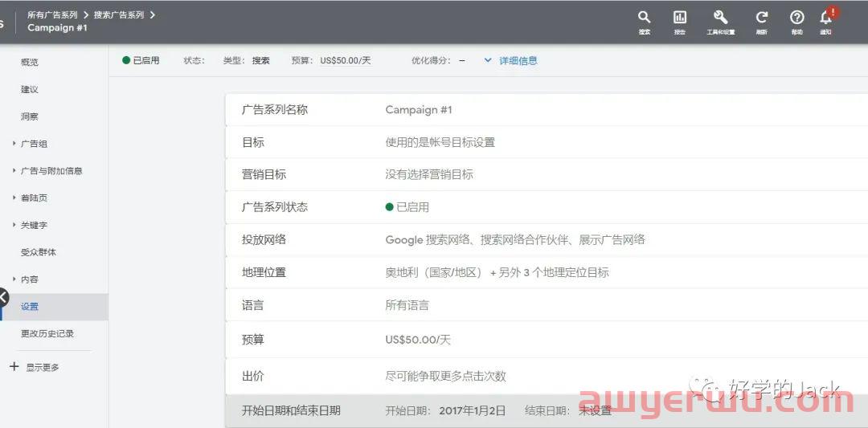The image size is (868, 428).
Task: Click the Campaign #1 title in header
Action: pos(58,27)
